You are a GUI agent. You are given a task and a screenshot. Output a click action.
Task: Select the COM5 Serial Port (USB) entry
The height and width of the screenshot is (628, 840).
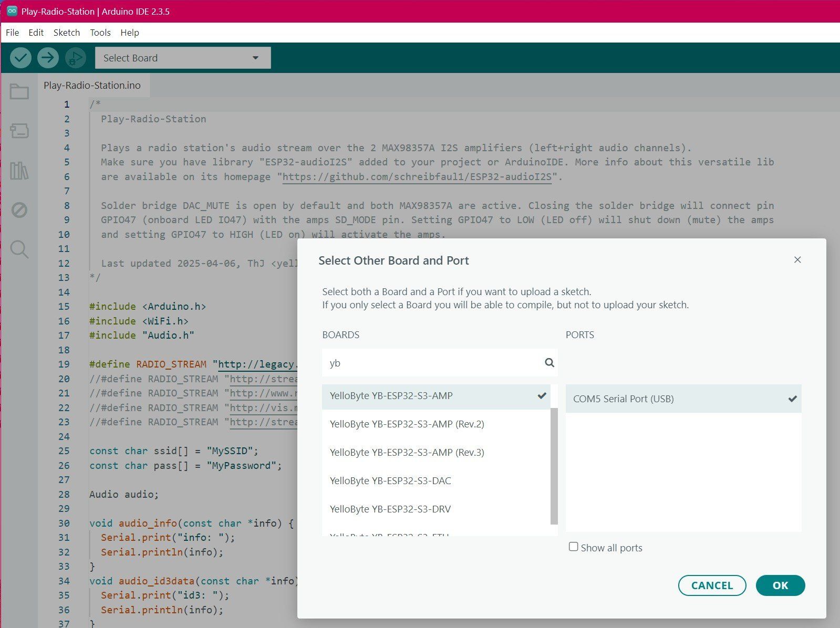click(683, 399)
